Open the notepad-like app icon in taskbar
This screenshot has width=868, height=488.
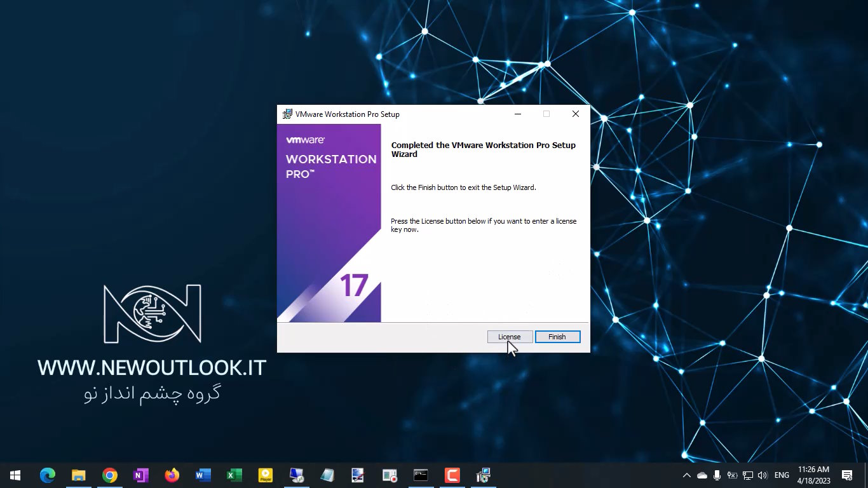click(x=327, y=475)
